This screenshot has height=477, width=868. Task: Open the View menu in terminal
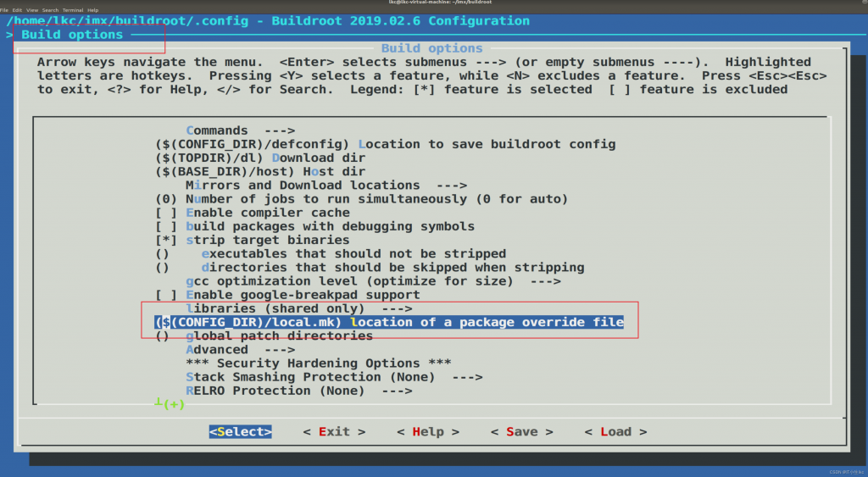[x=32, y=10]
